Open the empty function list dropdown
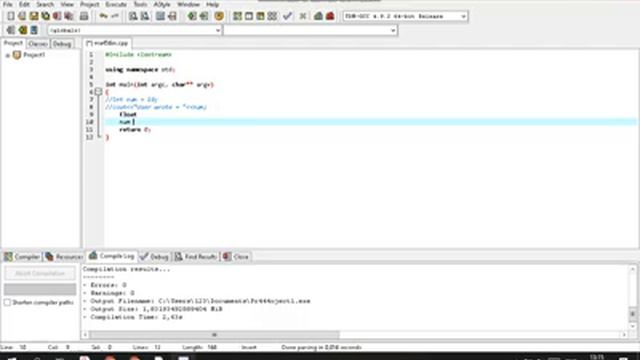The image size is (640, 360). [x=393, y=30]
